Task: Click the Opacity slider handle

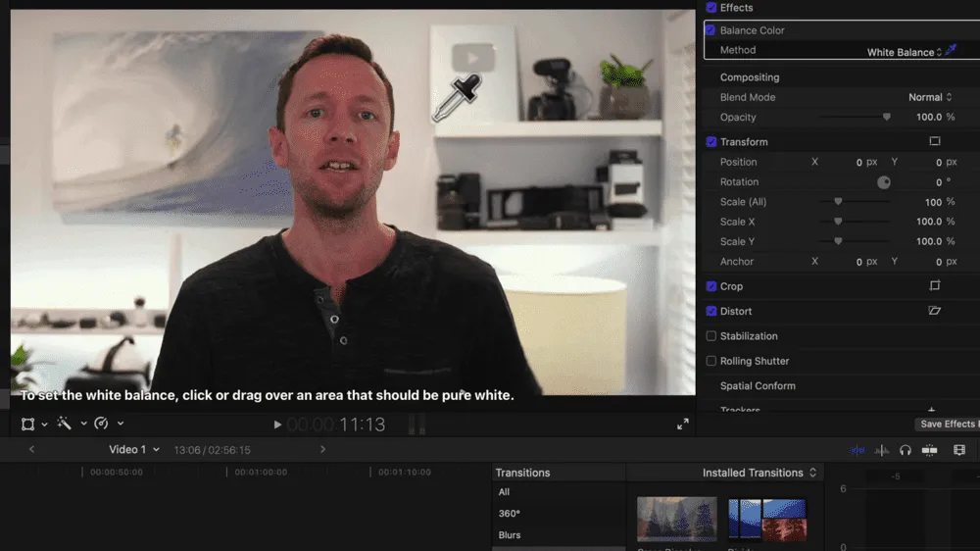Action: click(x=887, y=118)
